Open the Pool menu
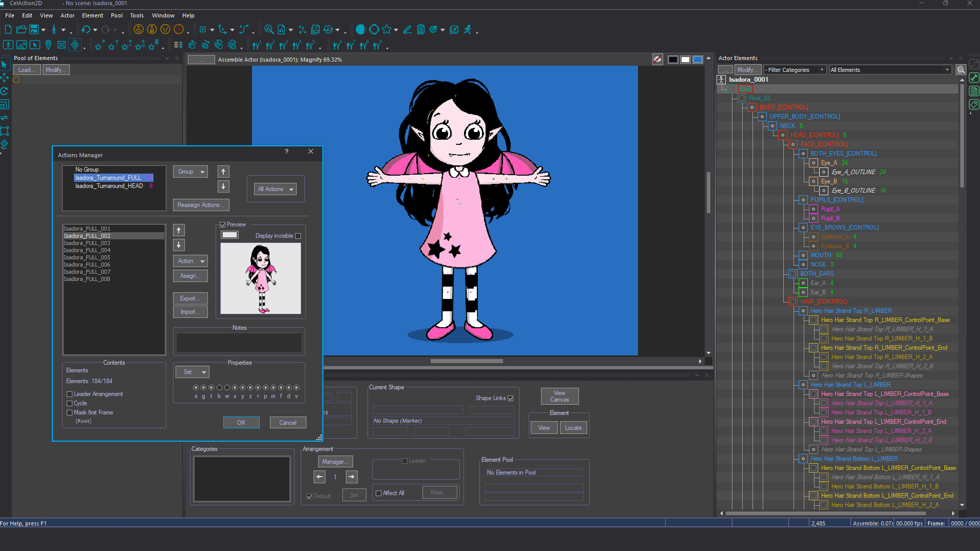 click(x=116, y=15)
